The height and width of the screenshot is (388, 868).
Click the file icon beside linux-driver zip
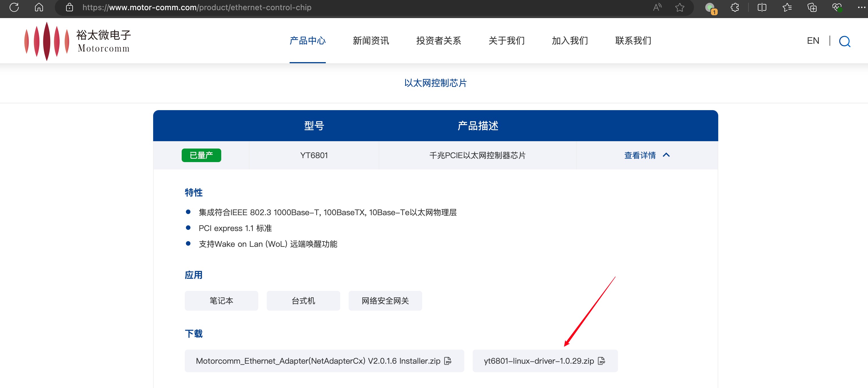602,361
